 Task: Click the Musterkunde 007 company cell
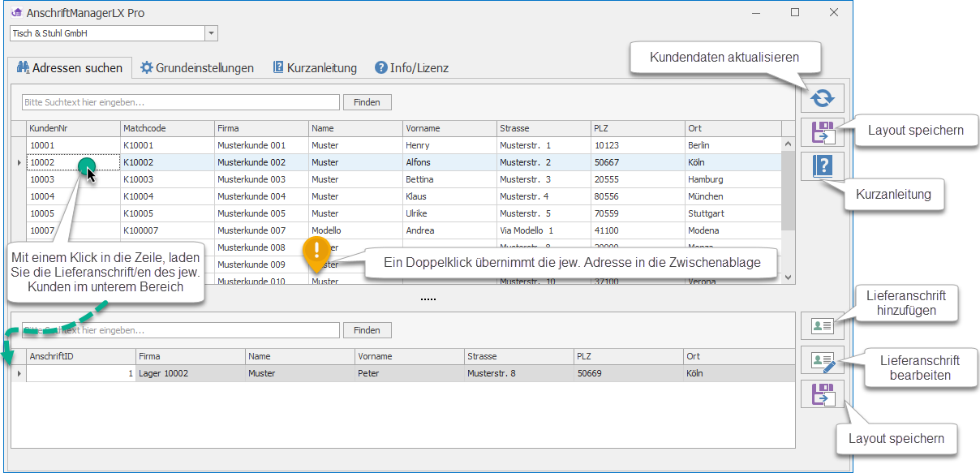pyautogui.click(x=261, y=230)
